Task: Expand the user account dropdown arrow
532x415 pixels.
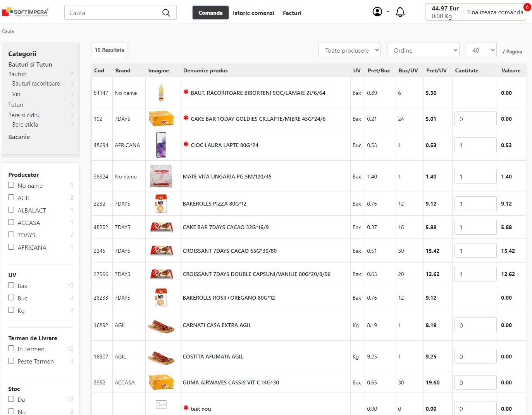Action: 388,12
